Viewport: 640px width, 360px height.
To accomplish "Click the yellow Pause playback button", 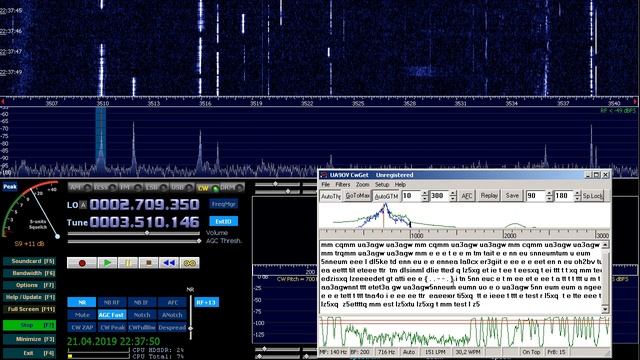I will coord(128,263).
